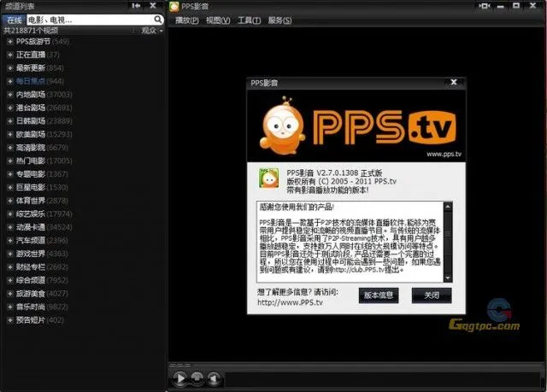The width and height of the screenshot is (547, 392).
Task: Select the 旅游美食 channel row
Action: tap(82, 294)
